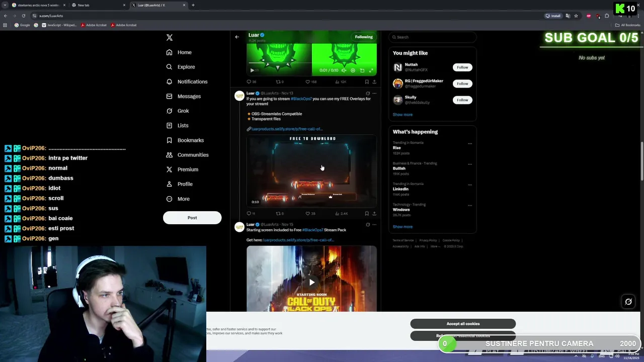The width and height of the screenshot is (644, 362).
Task: Click the X logo in the sidebar
Action: [170, 38]
